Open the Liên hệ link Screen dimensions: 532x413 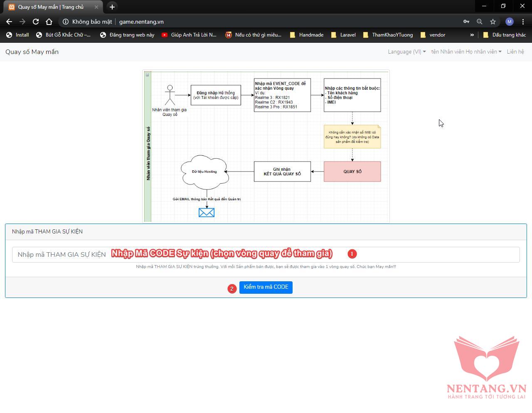pos(515,52)
